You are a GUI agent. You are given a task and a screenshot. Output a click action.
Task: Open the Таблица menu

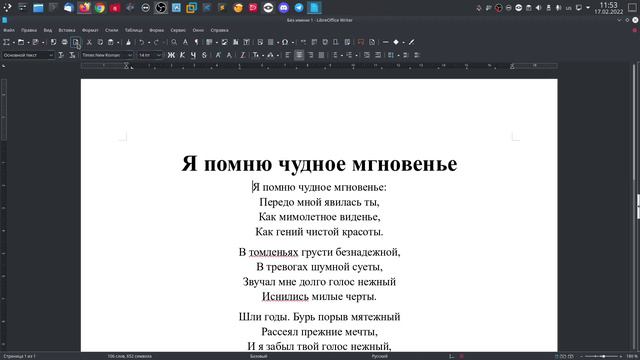point(134,30)
